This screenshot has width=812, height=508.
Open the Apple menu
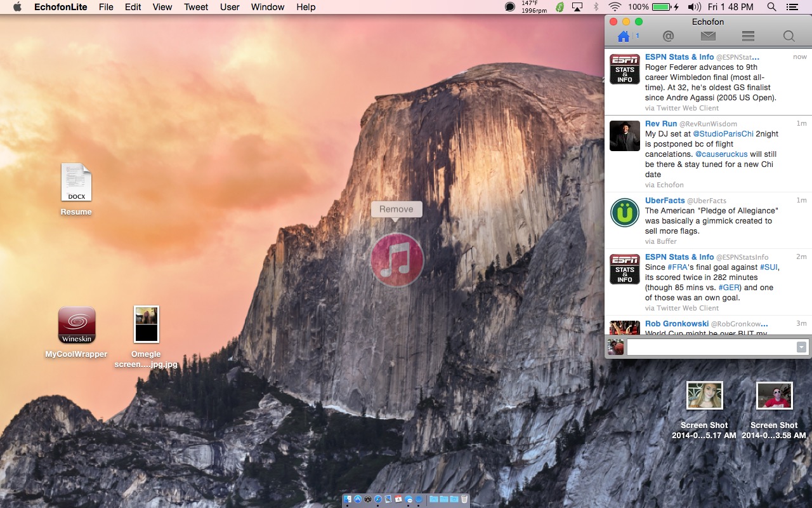coord(17,7)
